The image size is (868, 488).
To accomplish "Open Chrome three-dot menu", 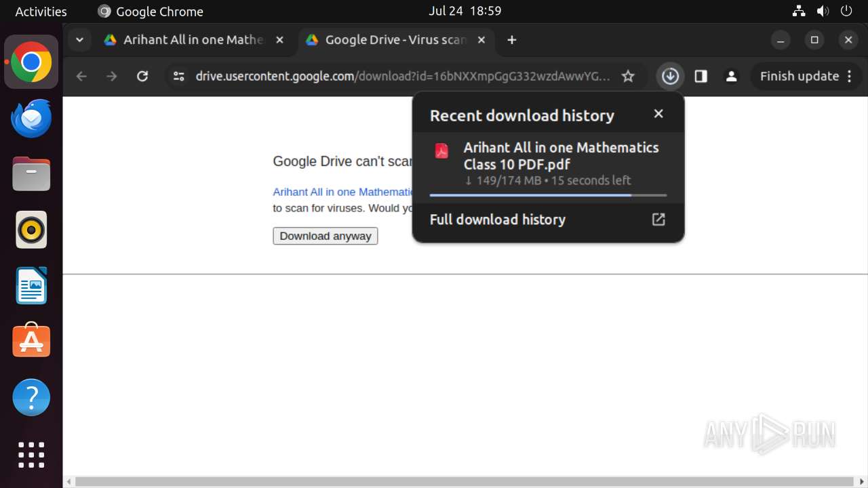I will [850, 77].
